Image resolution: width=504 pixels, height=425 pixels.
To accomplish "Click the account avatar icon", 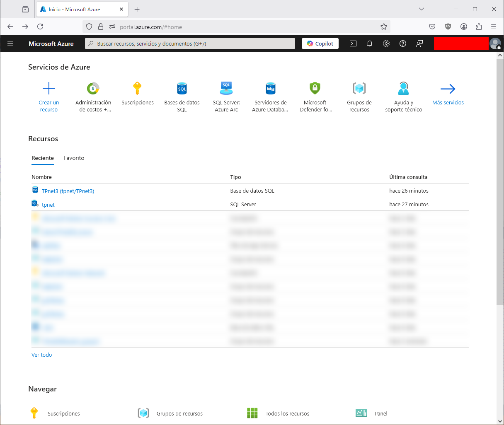I will pyautogui.click(x=495, y=43).
